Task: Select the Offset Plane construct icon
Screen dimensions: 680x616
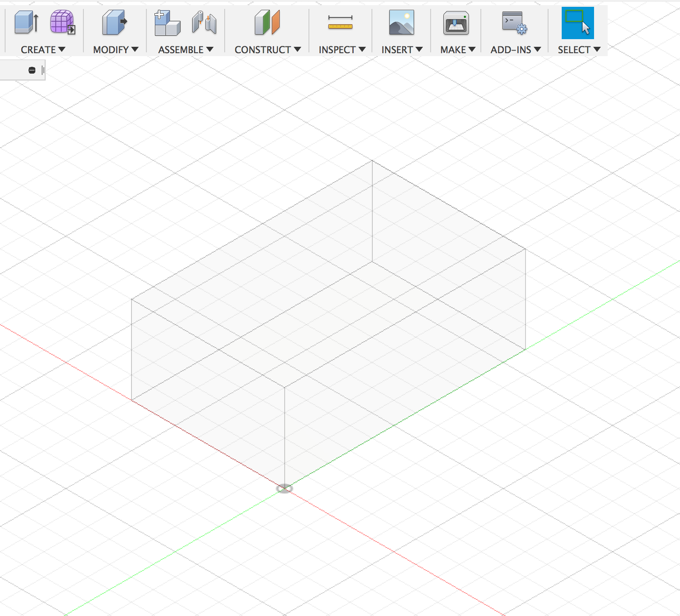Action: point(267,22)
